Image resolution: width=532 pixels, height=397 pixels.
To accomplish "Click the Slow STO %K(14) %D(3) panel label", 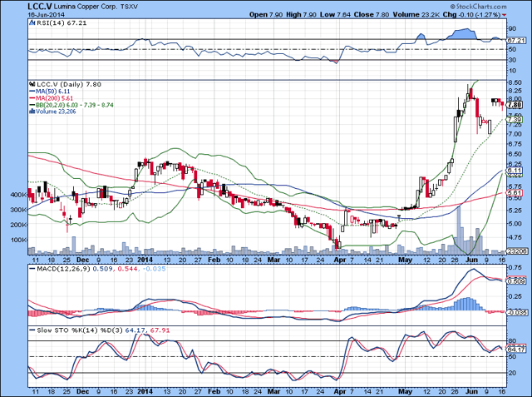I will pos(80,330).
